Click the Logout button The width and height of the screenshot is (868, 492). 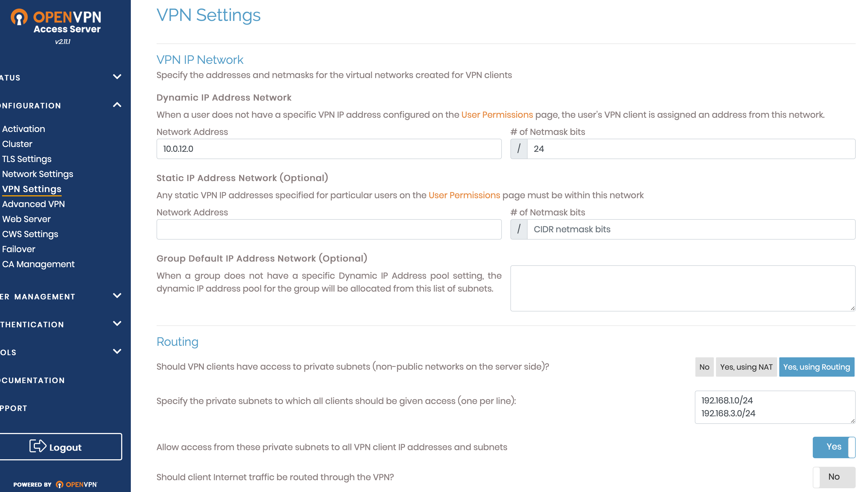click(61, 447)
